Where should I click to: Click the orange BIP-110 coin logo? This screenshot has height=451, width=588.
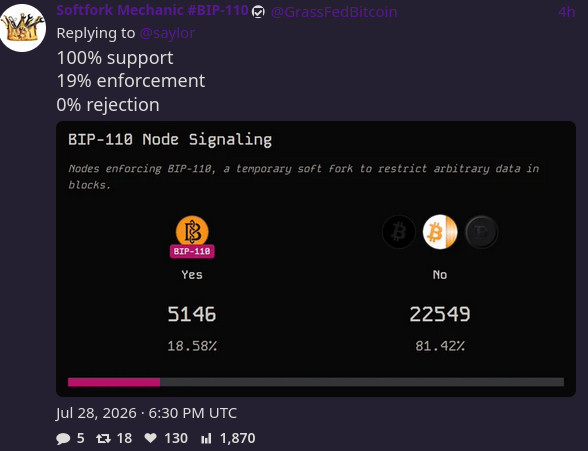tap(192, 231)
